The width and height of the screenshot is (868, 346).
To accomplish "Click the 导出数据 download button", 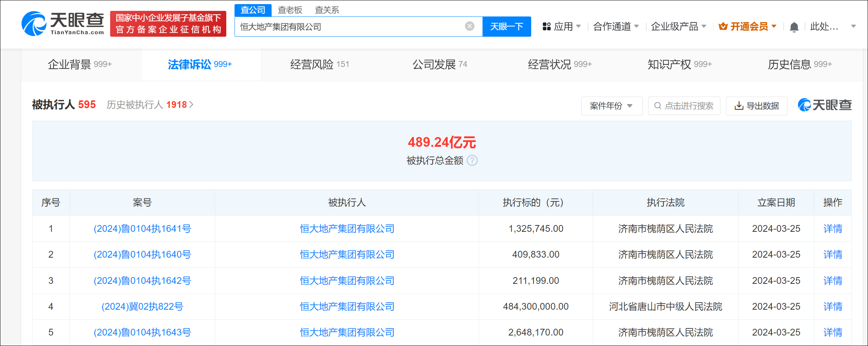I will point(756,106).
